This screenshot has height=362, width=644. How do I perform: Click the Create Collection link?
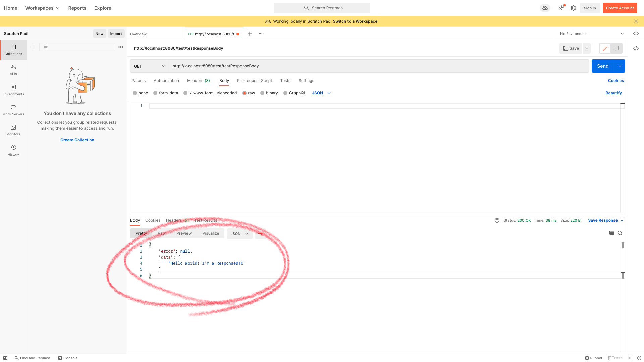77,140
